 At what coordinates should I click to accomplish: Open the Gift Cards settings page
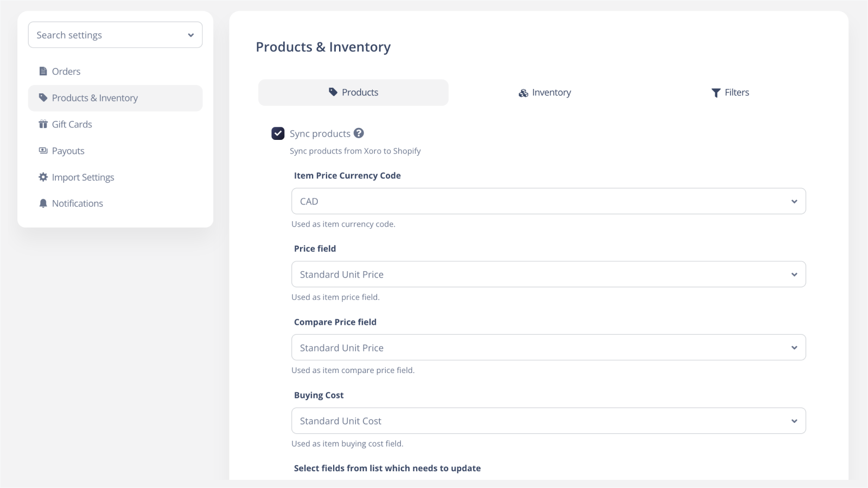[72, 124]
